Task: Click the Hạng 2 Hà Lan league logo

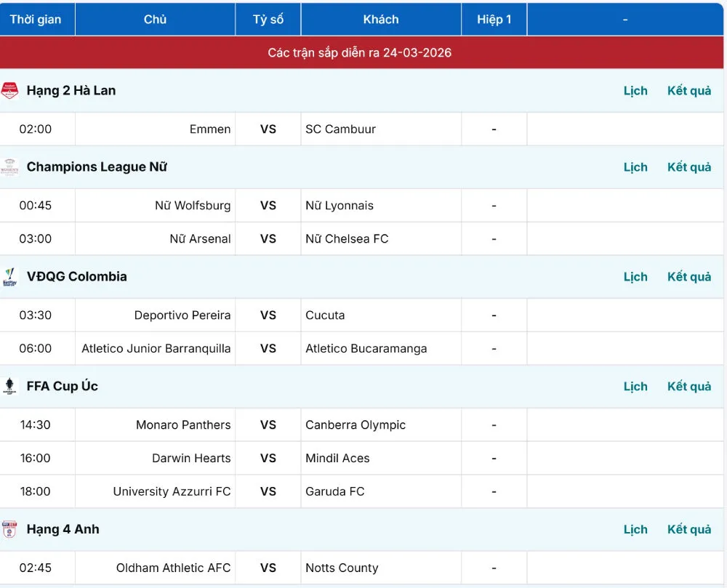Action: [9, 91]
